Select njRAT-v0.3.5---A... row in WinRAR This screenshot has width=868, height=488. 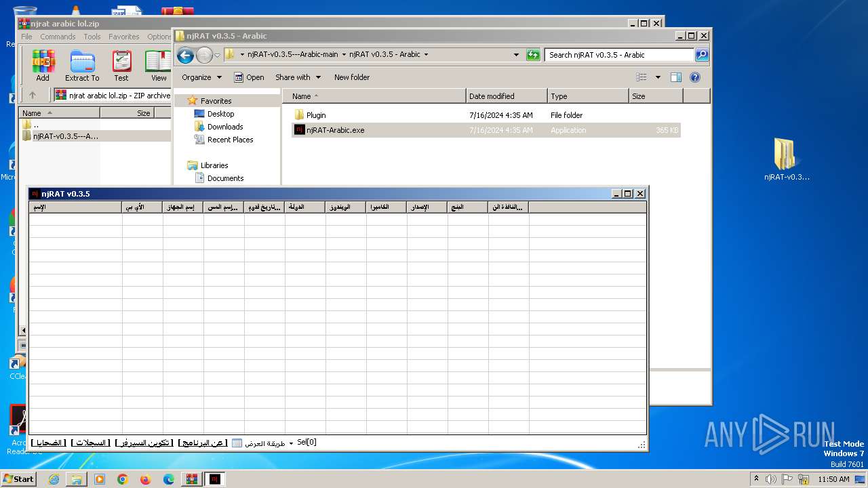click(x=95, y=136)
